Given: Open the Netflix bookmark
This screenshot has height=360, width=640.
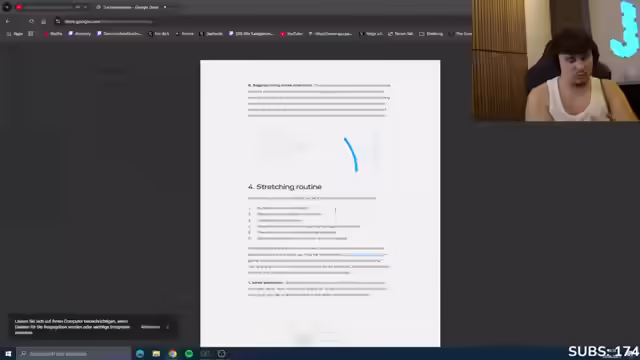Looking at the screenshot, I should click(x=53, y=34).
